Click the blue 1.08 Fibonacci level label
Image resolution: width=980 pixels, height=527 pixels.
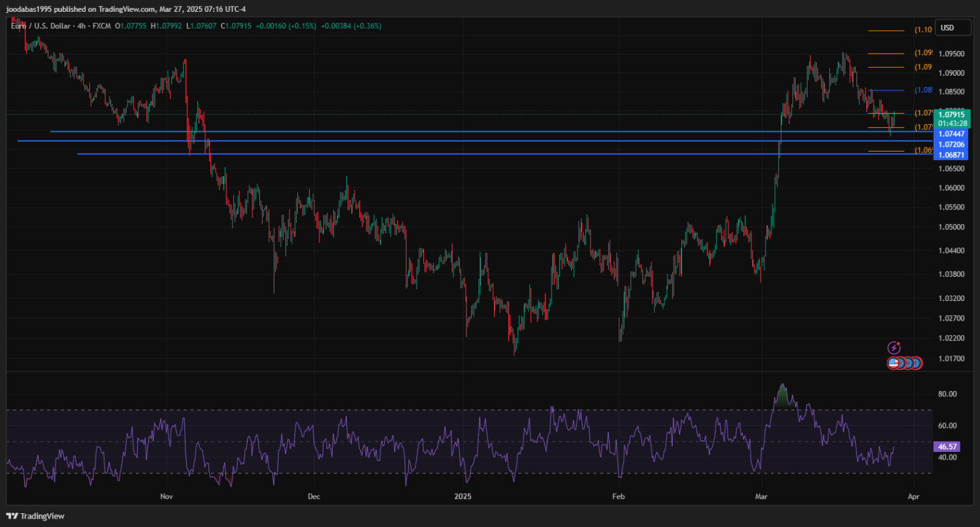pyautogui.click(x=923, y=90)
